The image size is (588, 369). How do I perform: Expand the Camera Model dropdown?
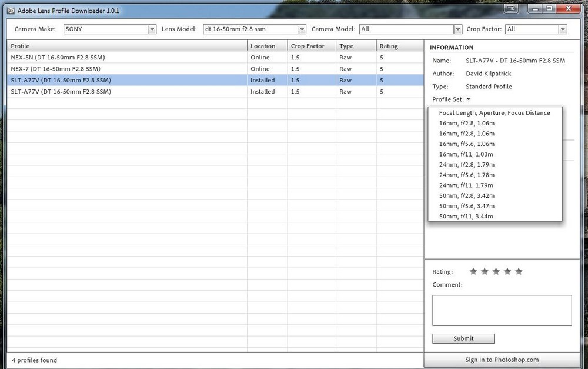click(410, 29)
